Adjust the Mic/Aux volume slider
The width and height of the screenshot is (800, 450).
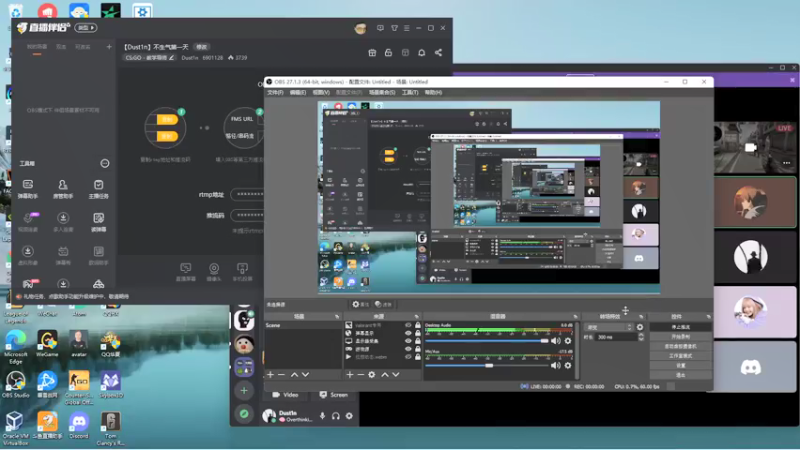[486, 365]
